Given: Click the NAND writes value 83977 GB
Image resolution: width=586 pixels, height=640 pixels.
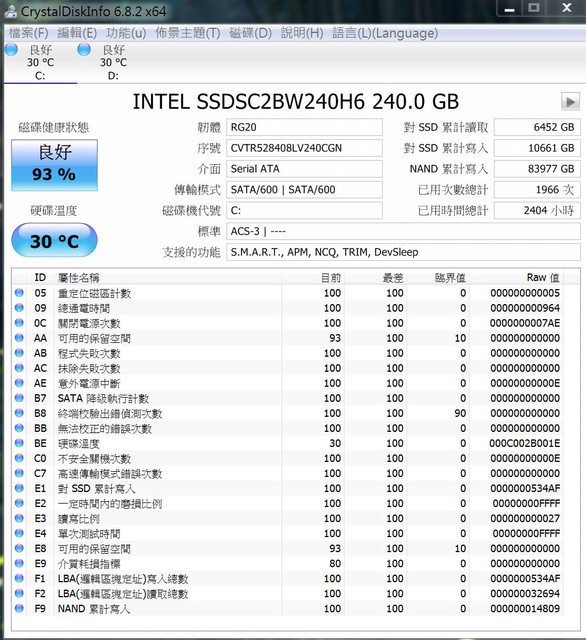Looking at the screenshot, I should tap(537, 169).
